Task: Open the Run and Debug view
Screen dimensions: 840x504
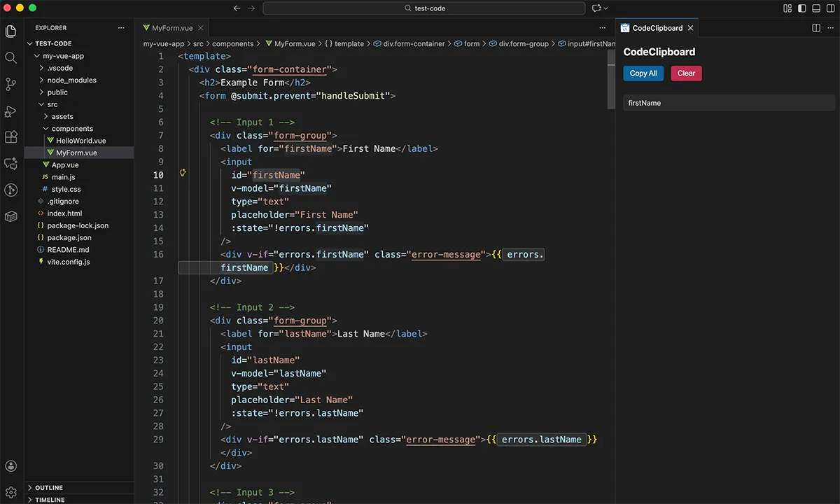Action: [x=10, y=111]
